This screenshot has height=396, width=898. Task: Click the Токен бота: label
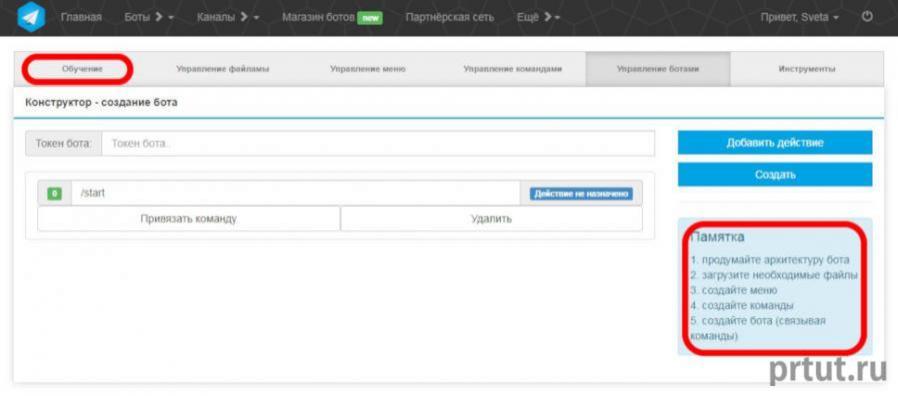coord(64,143)
